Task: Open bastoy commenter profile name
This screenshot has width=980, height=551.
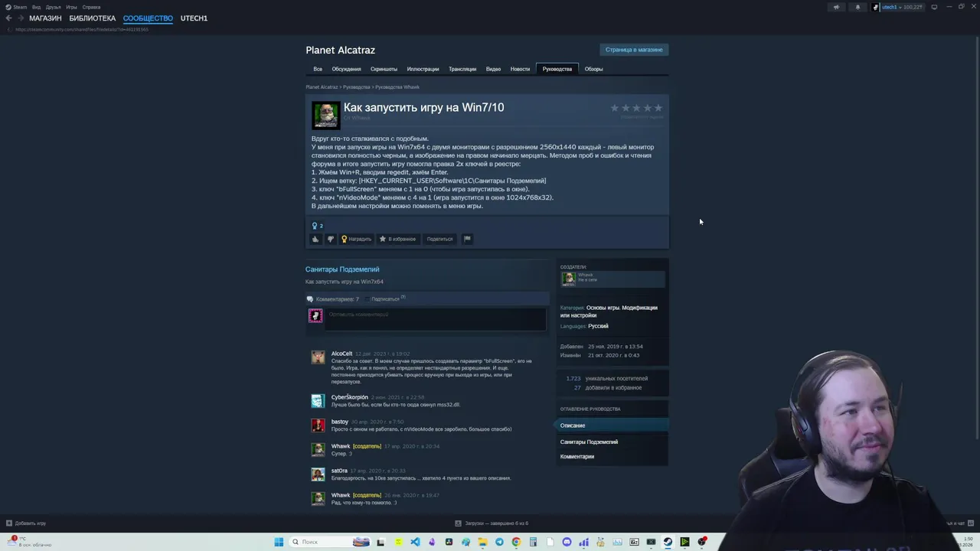Action: [x=339, y=422]
